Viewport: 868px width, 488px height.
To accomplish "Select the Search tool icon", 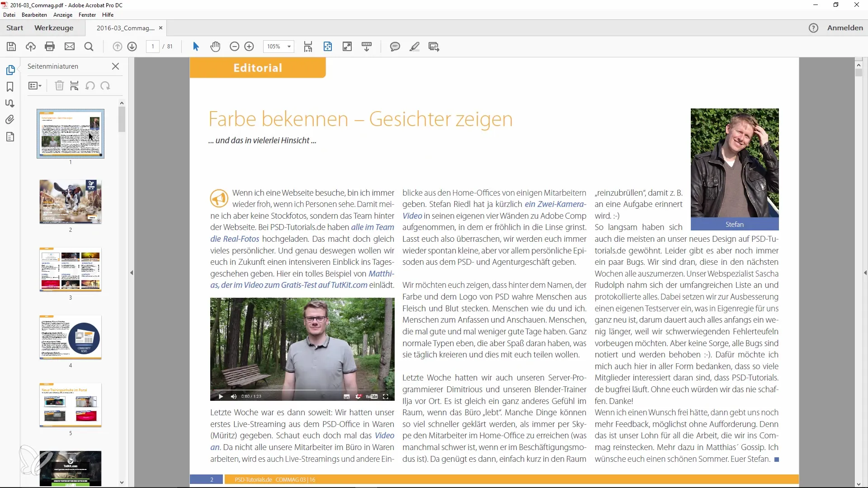I will [88, 47].
